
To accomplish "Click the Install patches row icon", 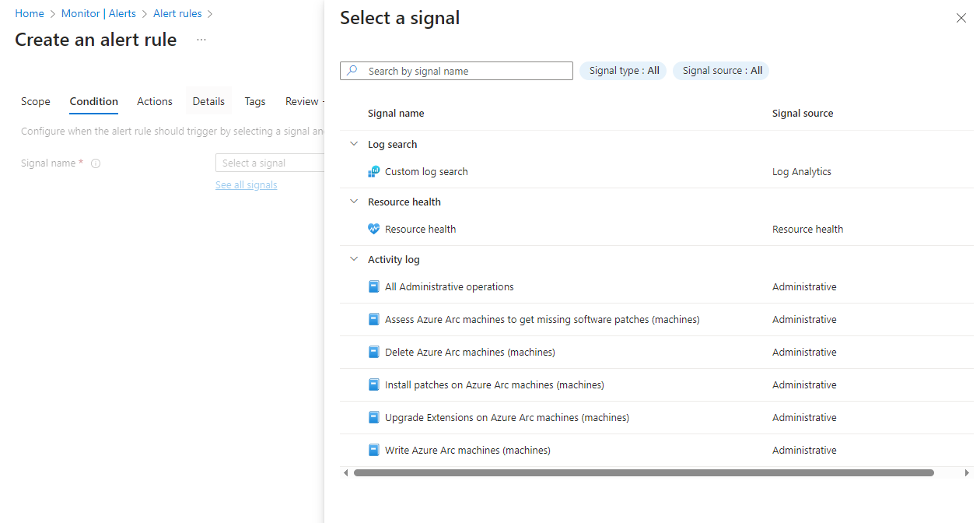I will pos(374,384).
